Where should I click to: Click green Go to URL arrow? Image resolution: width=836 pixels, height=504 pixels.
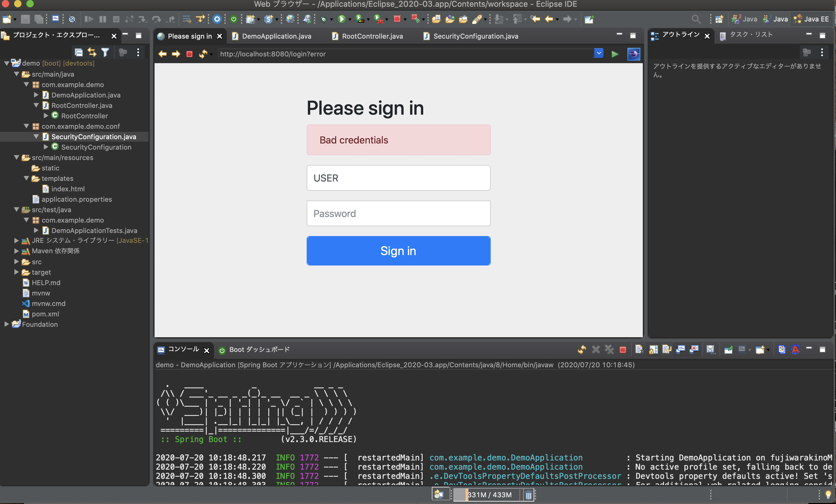[615, 54]
